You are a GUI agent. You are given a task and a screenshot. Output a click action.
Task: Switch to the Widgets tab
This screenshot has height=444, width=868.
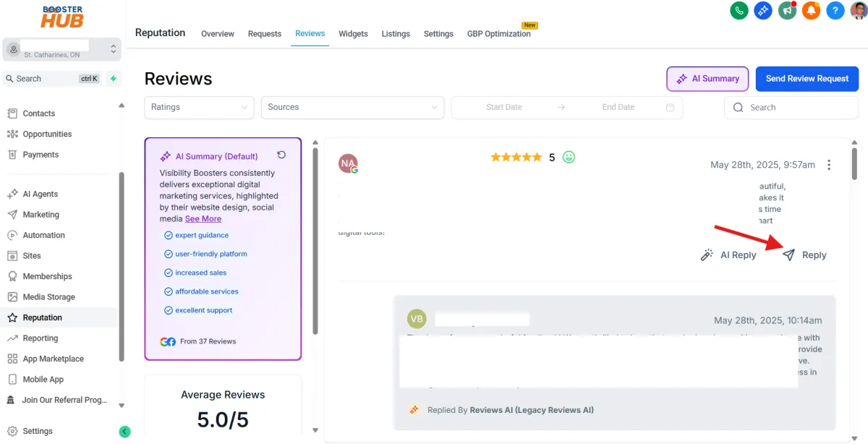coord(353,33)
